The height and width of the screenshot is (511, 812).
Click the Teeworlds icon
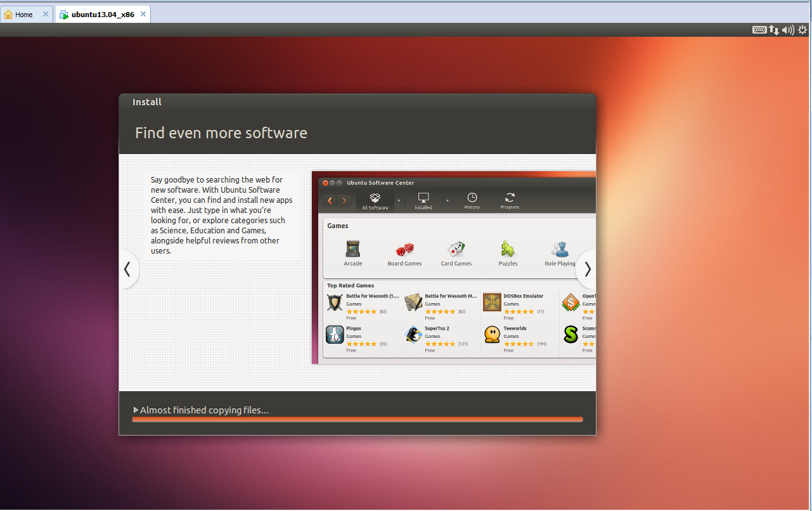pyautogui.click(x=492, y=335)
